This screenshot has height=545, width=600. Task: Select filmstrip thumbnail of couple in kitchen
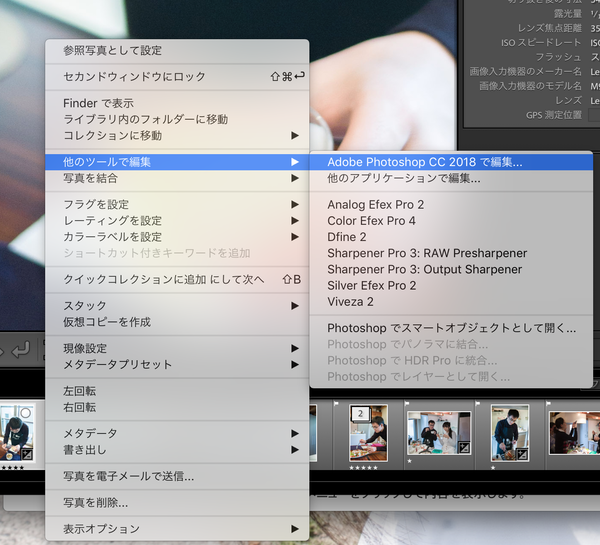tap(439, 433)
